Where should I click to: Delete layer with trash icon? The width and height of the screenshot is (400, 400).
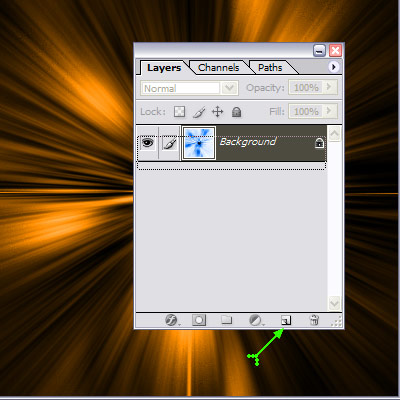pos(314,320)
